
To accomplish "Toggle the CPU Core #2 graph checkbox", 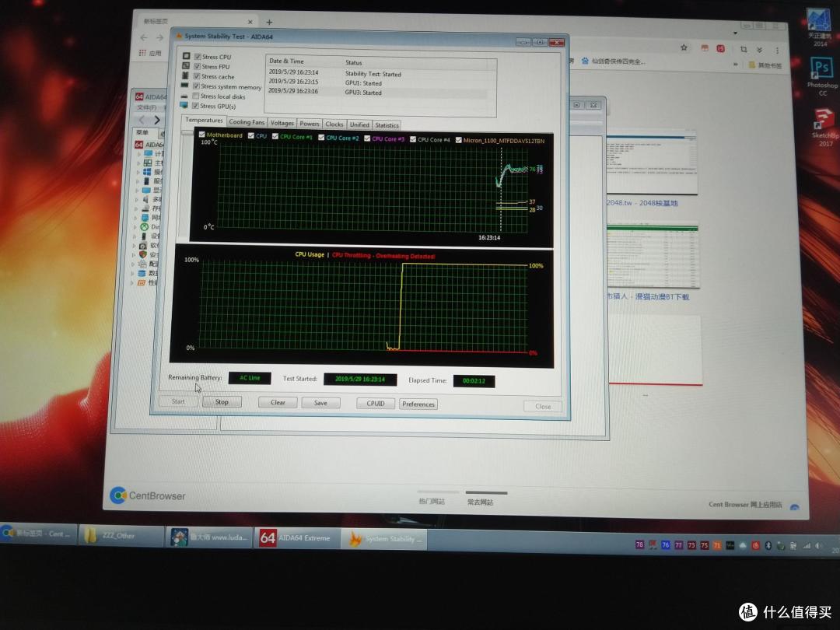I will (321, 137).
